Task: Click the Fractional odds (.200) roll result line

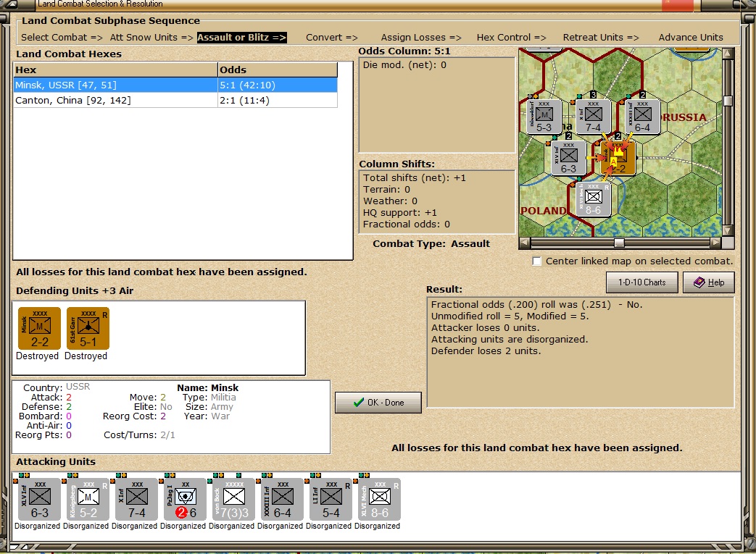Action: (x=536, y=304)
